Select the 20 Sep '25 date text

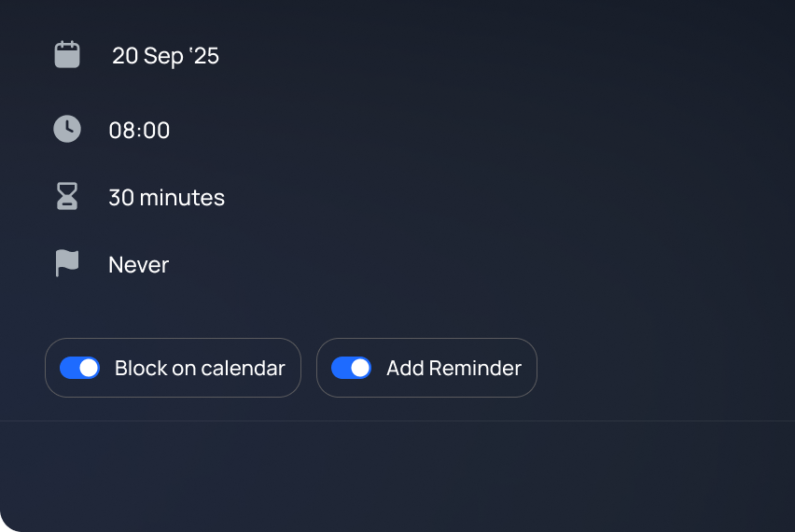coord(165,56)
